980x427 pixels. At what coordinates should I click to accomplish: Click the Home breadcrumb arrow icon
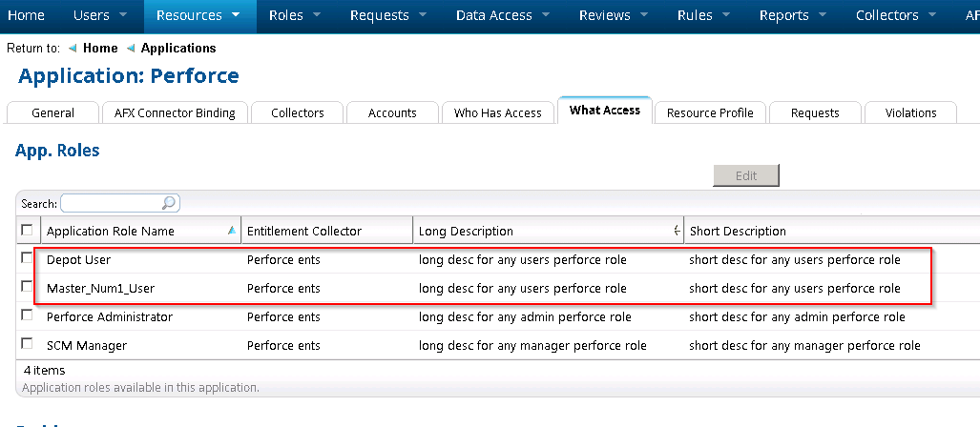click(73, 49)
